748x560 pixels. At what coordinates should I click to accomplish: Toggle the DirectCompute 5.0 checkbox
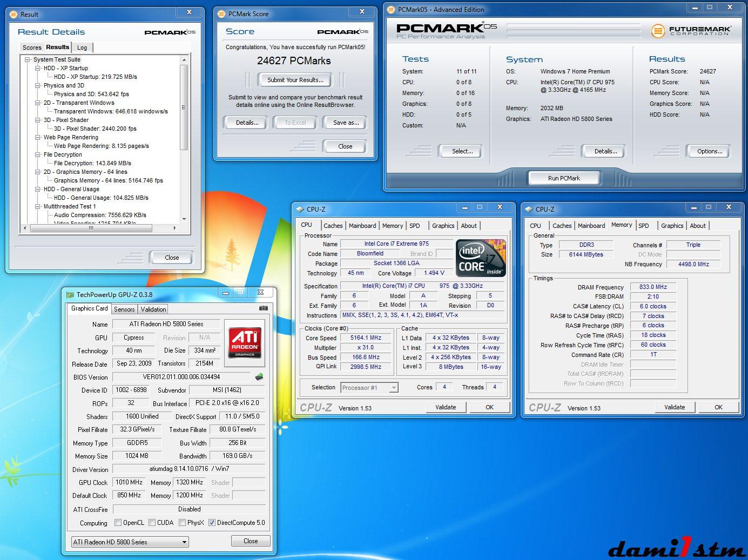[x=212, y=522]
